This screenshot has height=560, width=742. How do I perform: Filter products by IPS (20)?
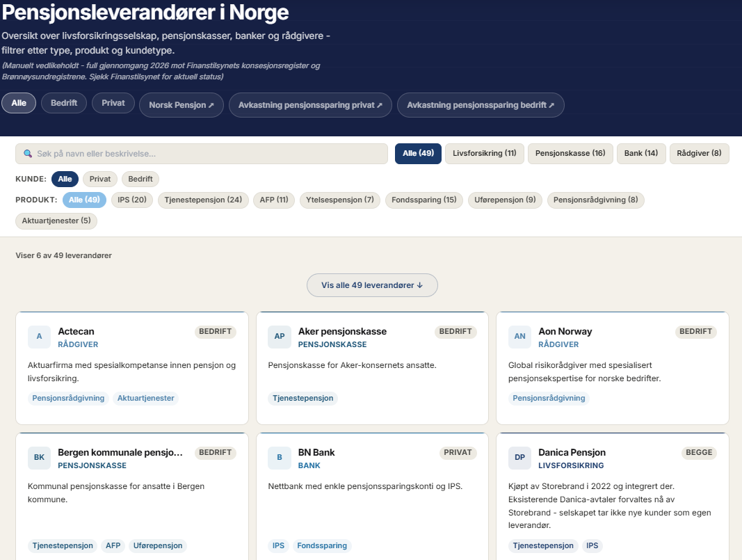132,200
